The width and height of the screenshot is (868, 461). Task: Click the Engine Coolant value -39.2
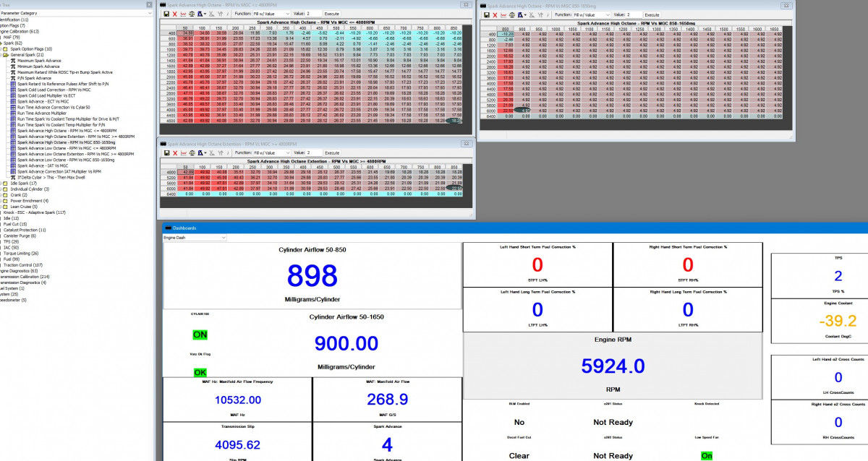838,321
